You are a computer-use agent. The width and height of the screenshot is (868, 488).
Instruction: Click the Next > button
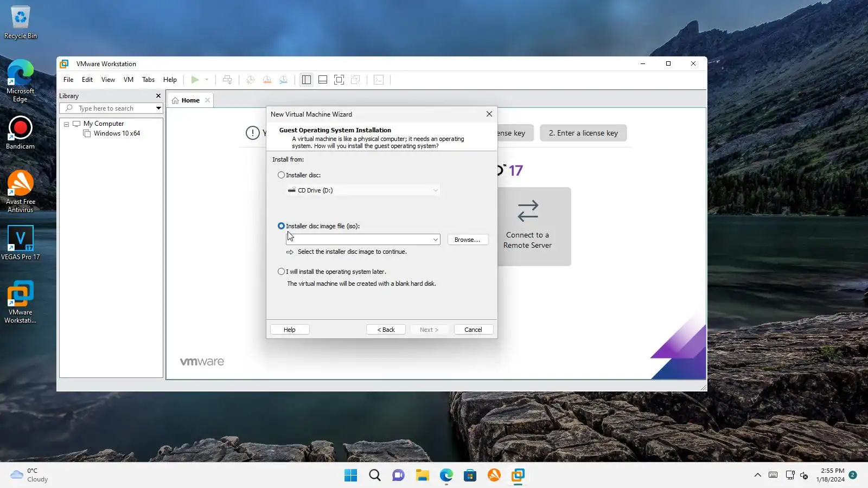point(429,330)
